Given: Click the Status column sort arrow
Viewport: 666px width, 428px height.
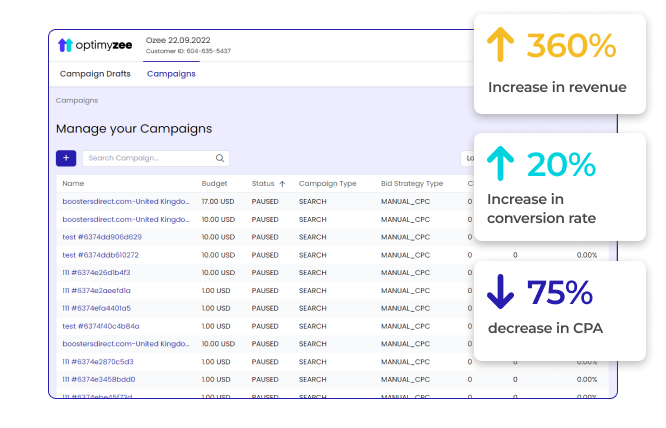Looking at the screenshot, I should (x=282, y=184).
